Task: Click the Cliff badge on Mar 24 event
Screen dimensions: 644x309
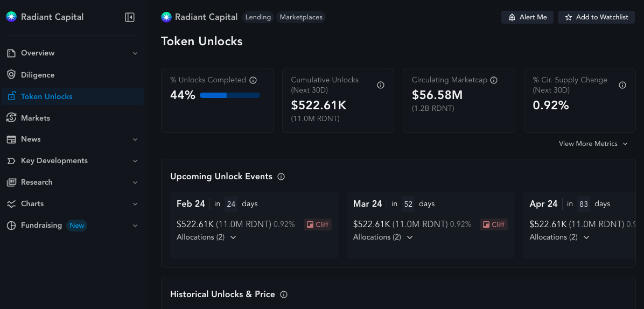Action: [494, 224]
